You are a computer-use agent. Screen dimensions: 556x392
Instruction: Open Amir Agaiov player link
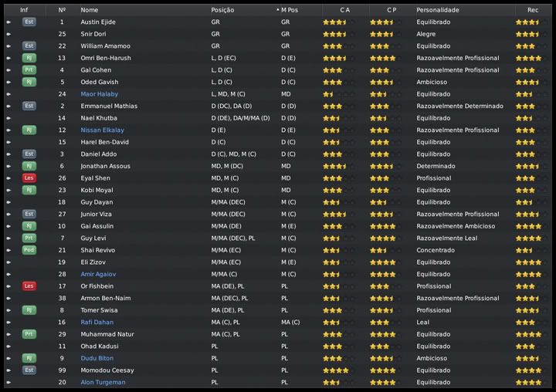[x=98, y=274]
